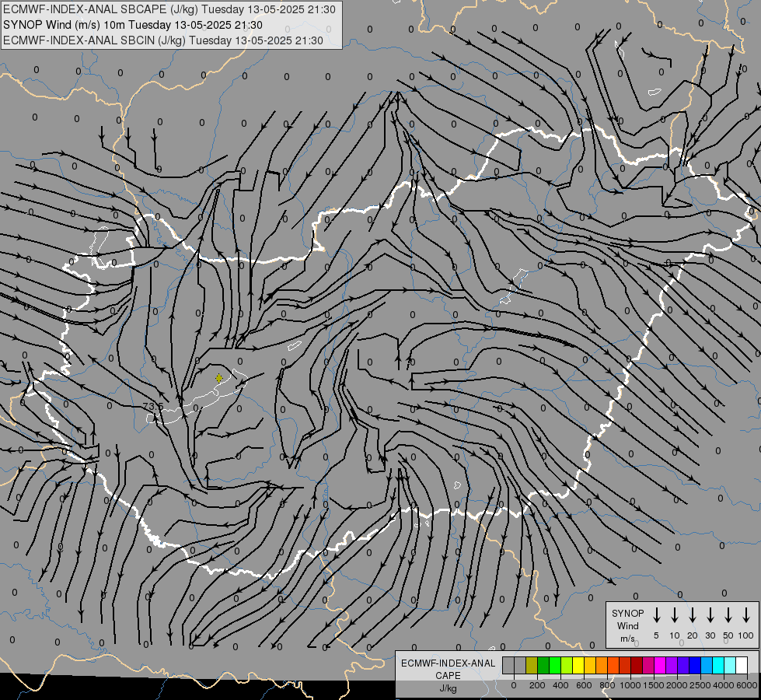Click the '0' tick label on the CAPE scale
The image size is (761, 700).
click(x=514, y=685)
